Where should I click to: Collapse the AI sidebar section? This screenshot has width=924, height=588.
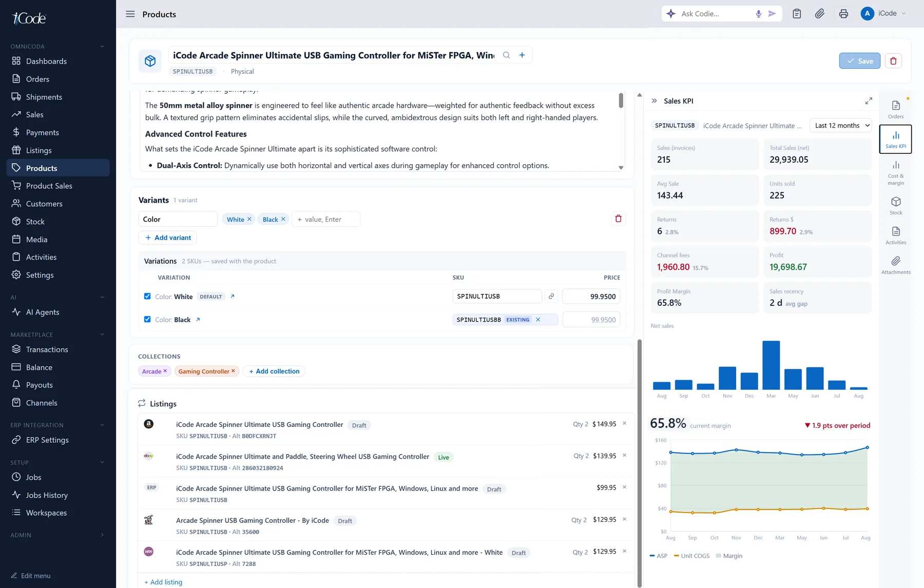(x=102, y=298)
